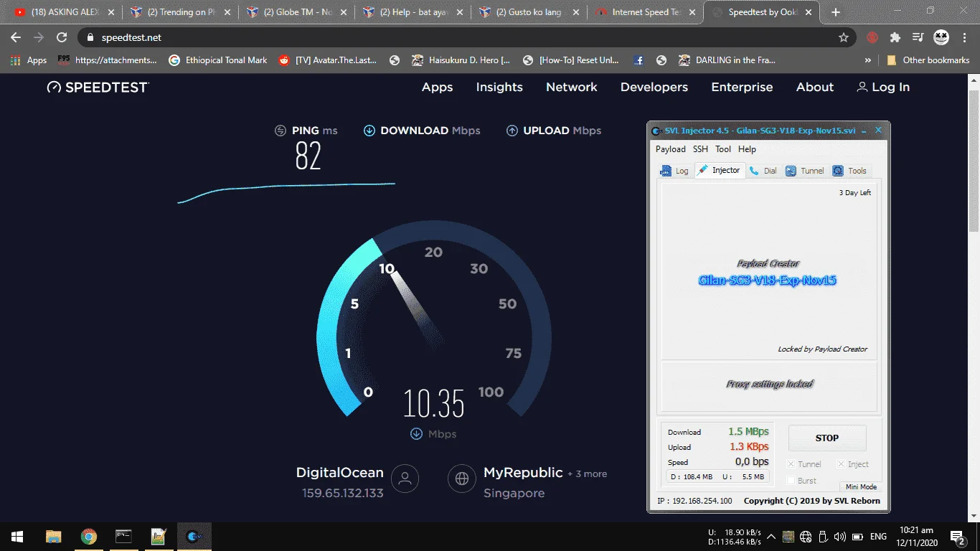The height and width of the screenshot is (551, 980).
Task: Click the red adblock extension icon
Action: pyautogui.click(x=872, y=37)
